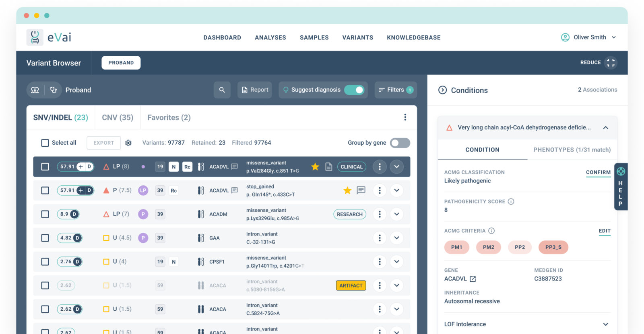Check the Select all checkbox
This screenshot has height=334, width=644.
pos(45,143)
